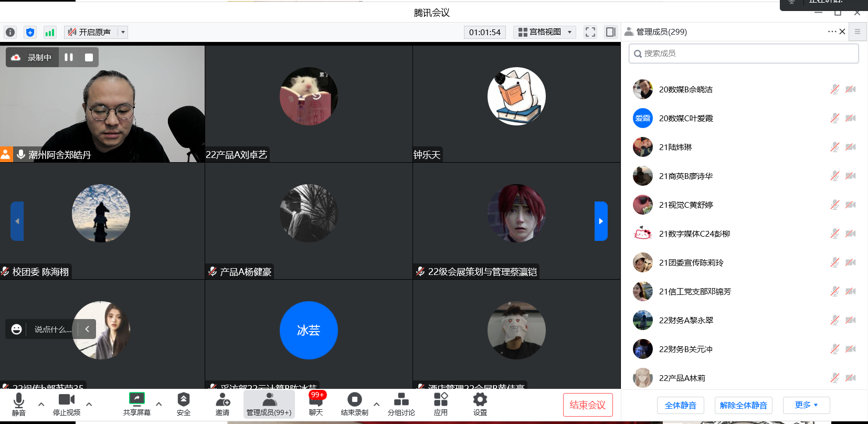
Task: Click the meeting info icon
Action: [10, 32]
